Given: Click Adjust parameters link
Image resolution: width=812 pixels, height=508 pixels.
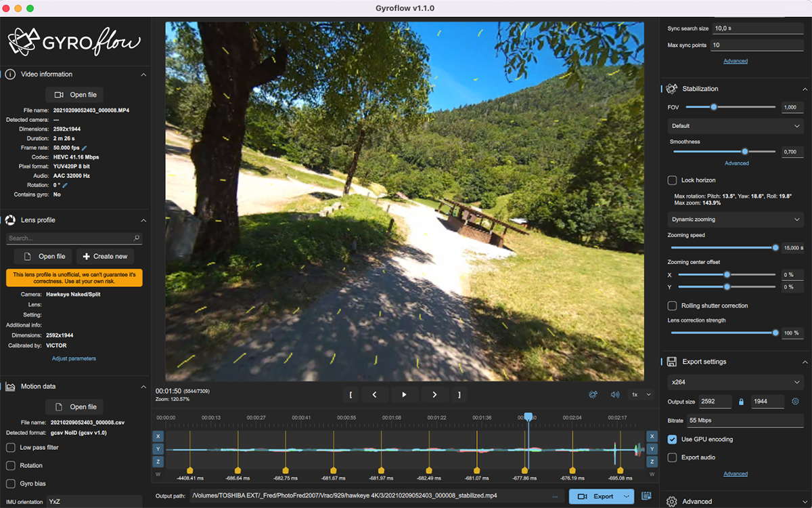Looking at the screenshot, I should 74,358.
